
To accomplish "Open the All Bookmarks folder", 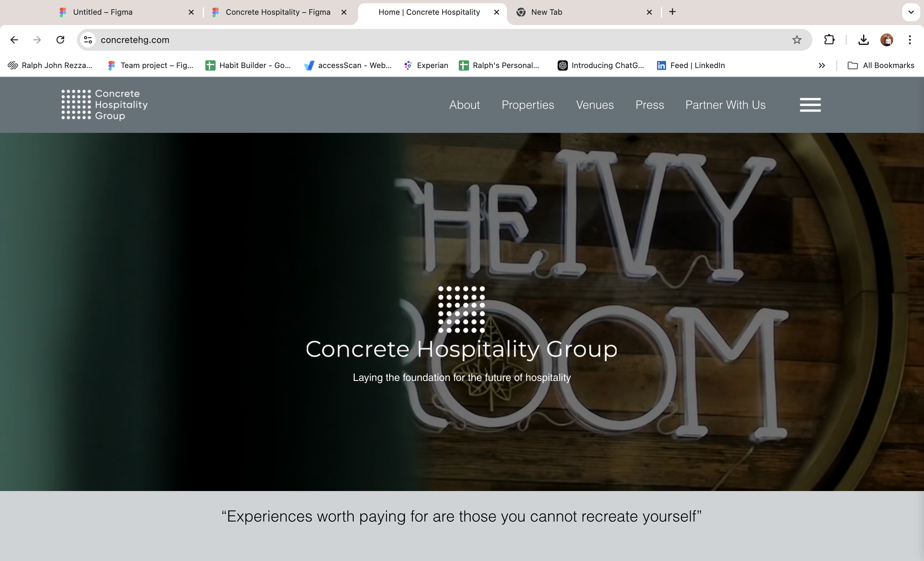I will 881,65.
